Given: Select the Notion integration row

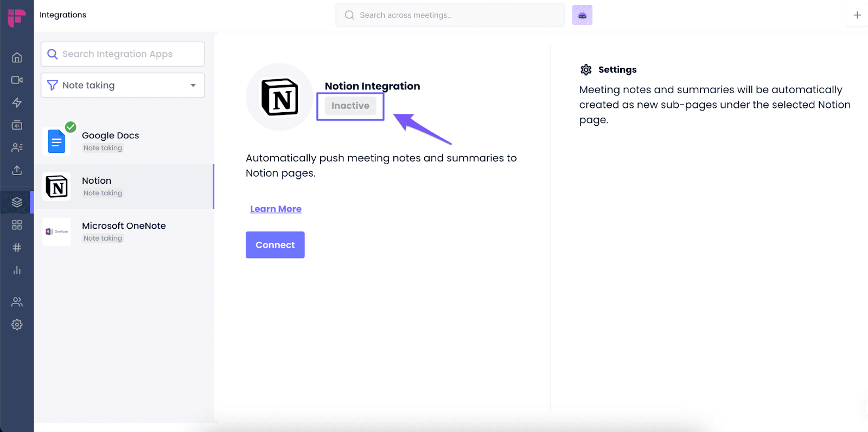Looking at the screenshot, I should point(124,186).
